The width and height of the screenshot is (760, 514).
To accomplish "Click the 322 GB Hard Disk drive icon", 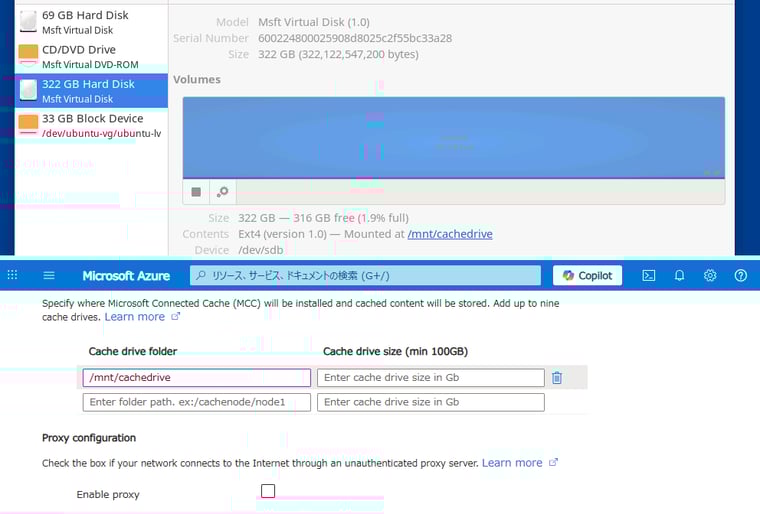I will click(x=28, y=90).
